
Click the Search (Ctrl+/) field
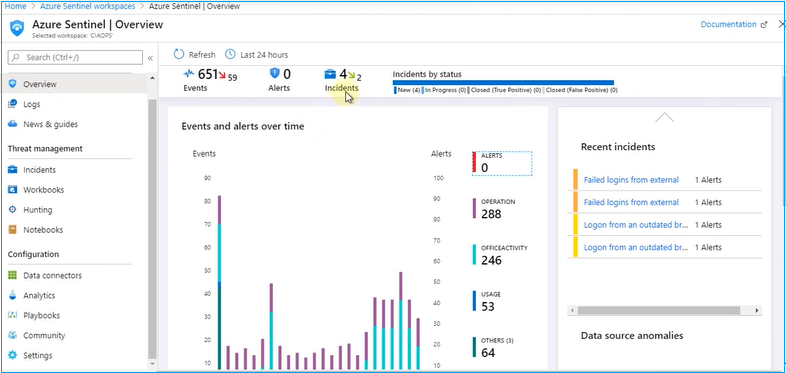click(x=75, y=58)
